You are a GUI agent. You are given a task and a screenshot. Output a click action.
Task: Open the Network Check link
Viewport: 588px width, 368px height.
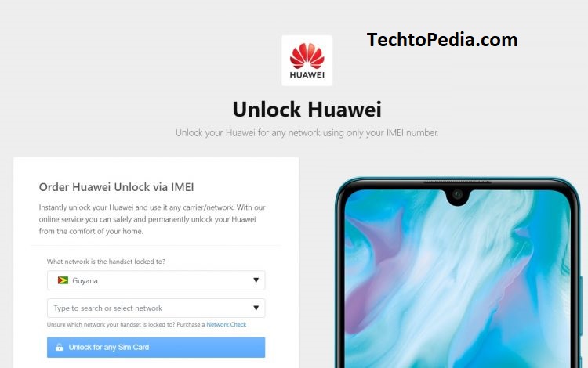click(x=226, y=325)
